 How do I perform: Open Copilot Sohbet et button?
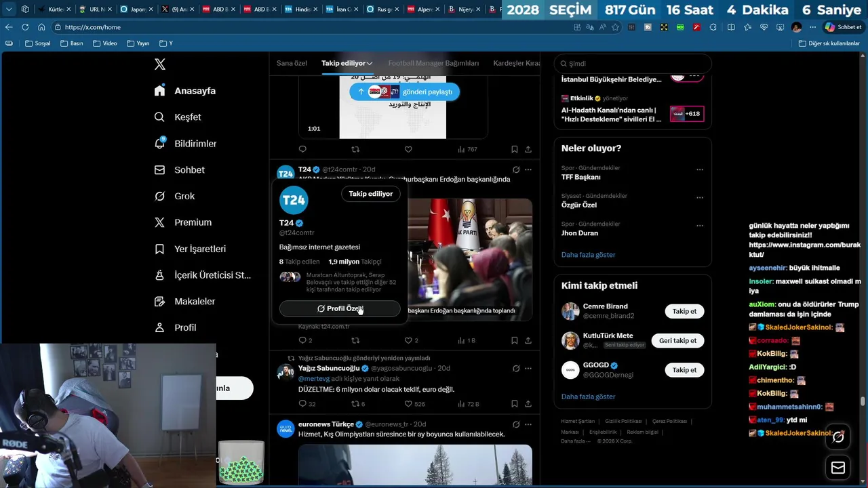[x=843, y=27]
